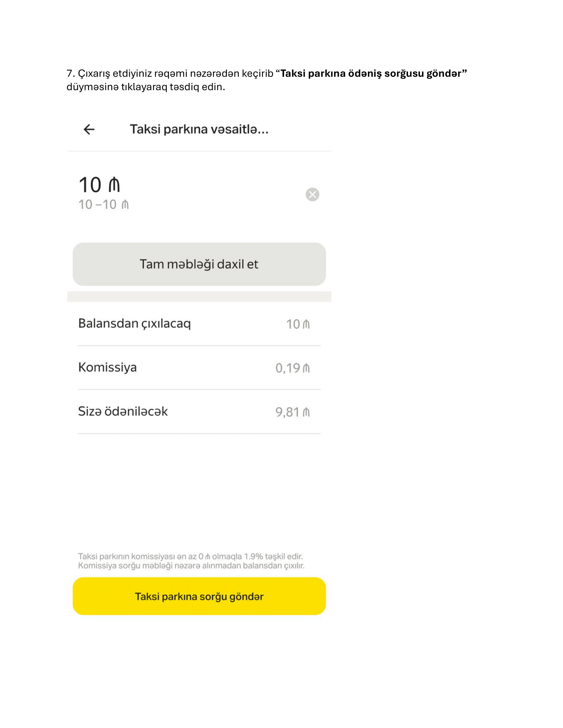Clear the amount with the X icon

(x=312, y=194)
